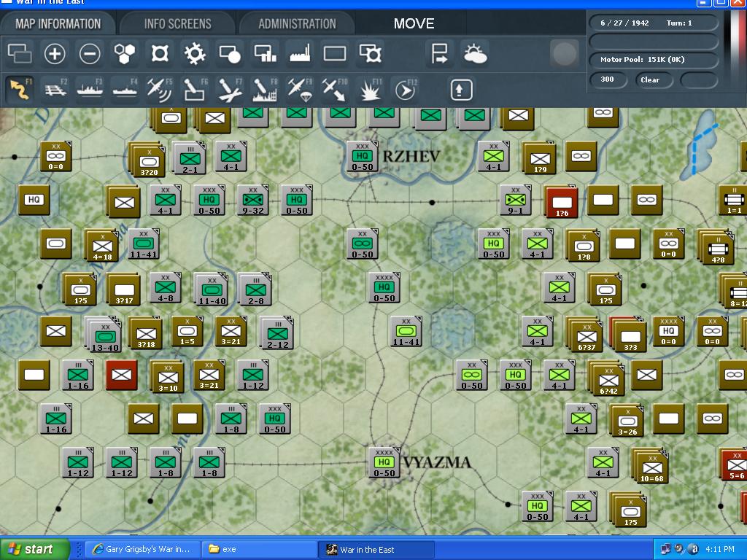Select the 4-8 German division counter
The image size is (747, 560).
pyautogui.click(x=166, y=288)
